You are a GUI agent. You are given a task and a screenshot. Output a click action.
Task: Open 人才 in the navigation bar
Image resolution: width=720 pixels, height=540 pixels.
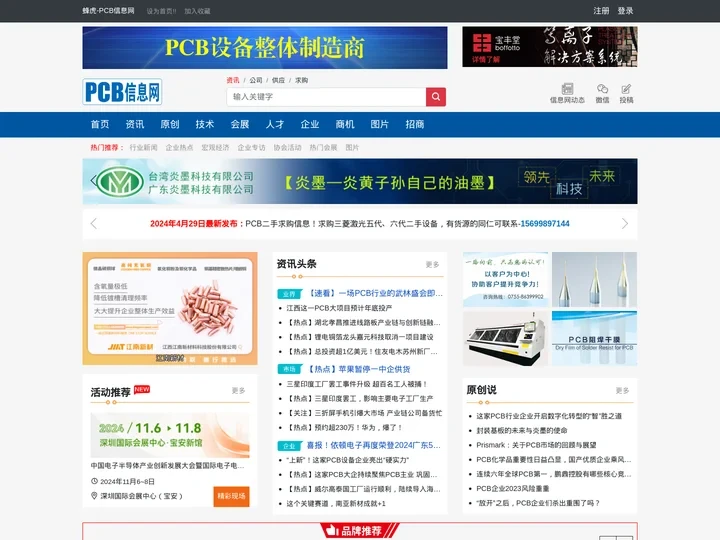pos(275,124)
